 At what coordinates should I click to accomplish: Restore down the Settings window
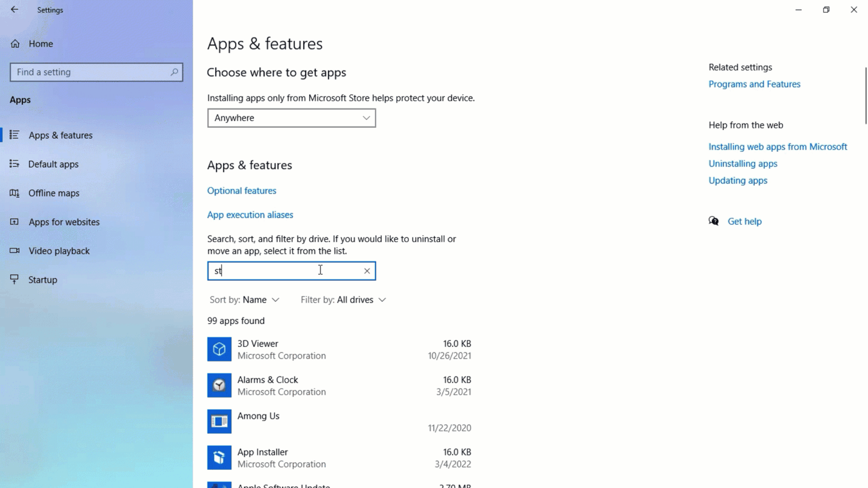click(x=826, y=10)
